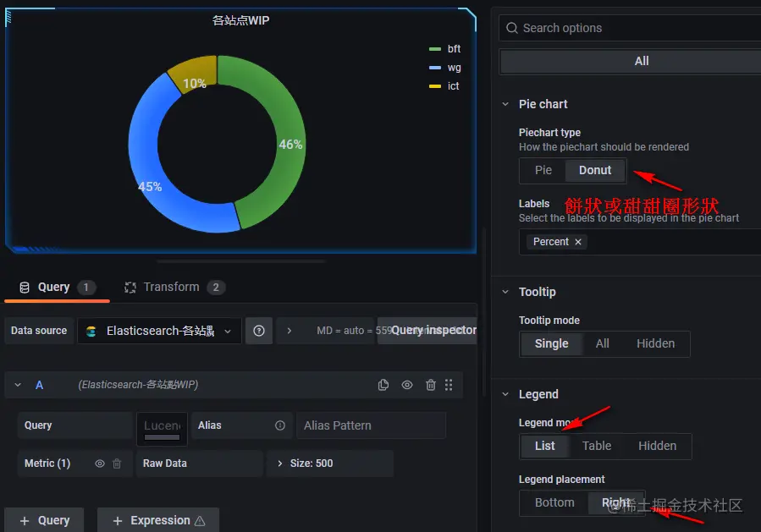The image size is (761, 532).
Task: Set tooltip mode to Single
Action: pyautogui.click(x=551, y=344)
